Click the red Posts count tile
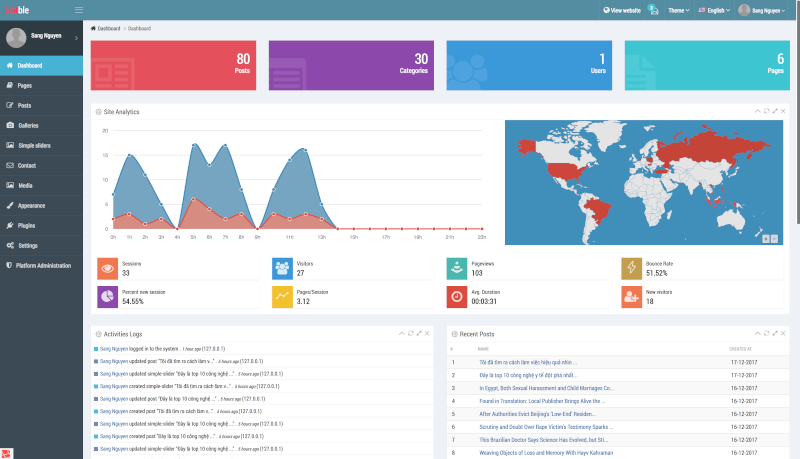This screenshot has width=800, height=459. coord(172,65)
